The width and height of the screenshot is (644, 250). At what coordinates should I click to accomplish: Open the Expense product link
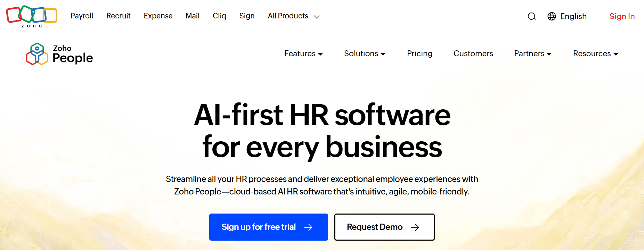click(158, 16)
